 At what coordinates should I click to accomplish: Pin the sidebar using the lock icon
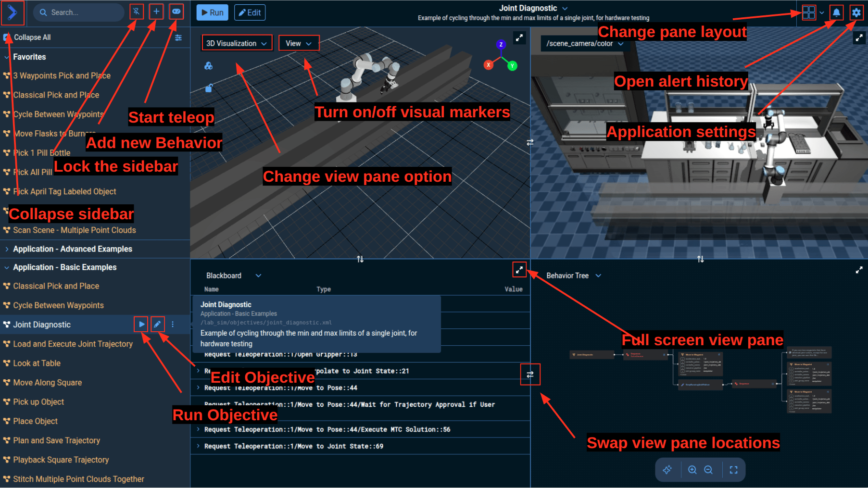(x=137, y=12)
